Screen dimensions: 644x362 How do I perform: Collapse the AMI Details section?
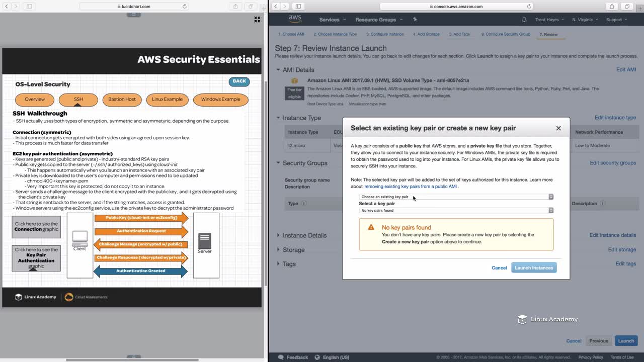278,70
